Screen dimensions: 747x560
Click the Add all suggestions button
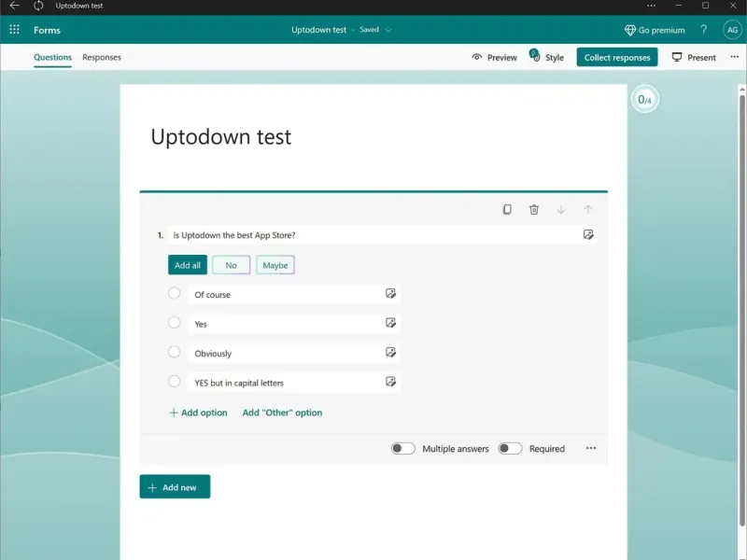pyautogui.click(x=188, y=265)
